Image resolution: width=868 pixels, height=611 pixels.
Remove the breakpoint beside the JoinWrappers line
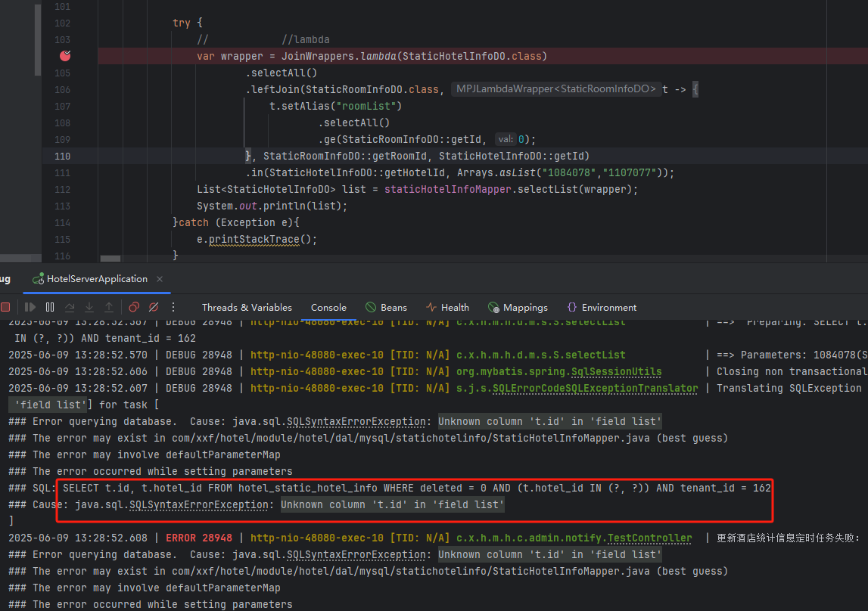click(65, 56)
